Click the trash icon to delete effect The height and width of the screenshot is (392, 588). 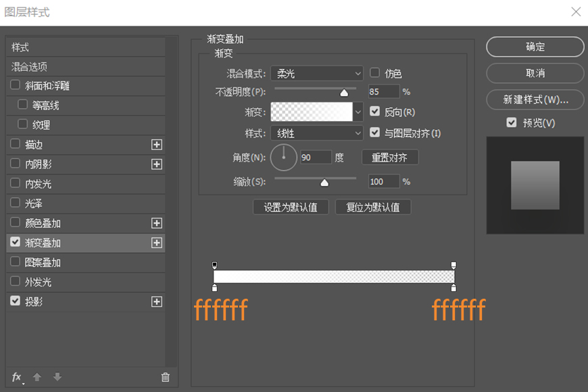pos(164,378)
